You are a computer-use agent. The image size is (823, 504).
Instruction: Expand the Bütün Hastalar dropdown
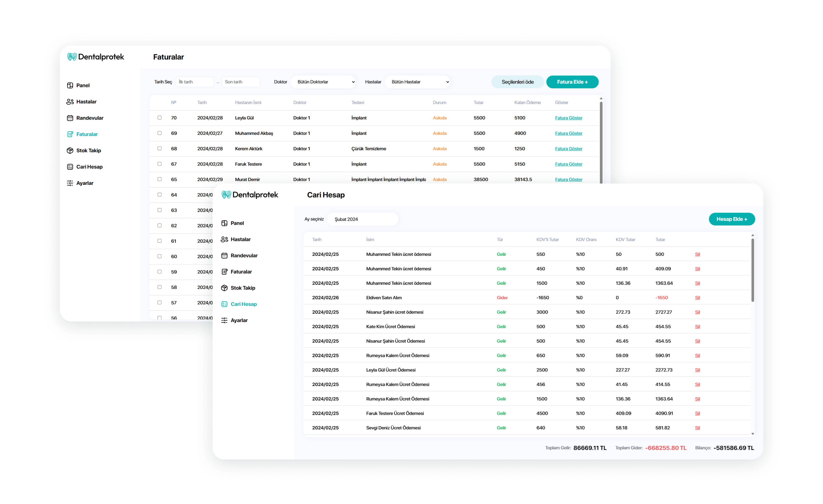[417, 82]
